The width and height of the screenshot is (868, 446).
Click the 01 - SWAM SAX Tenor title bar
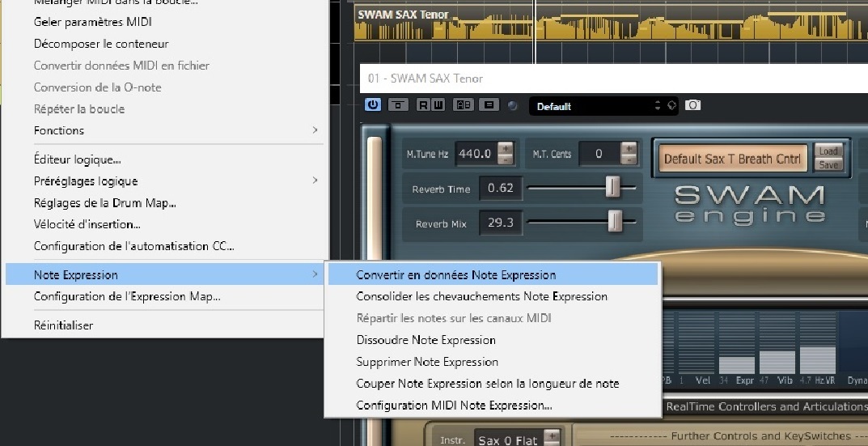(x=614, y=79)
